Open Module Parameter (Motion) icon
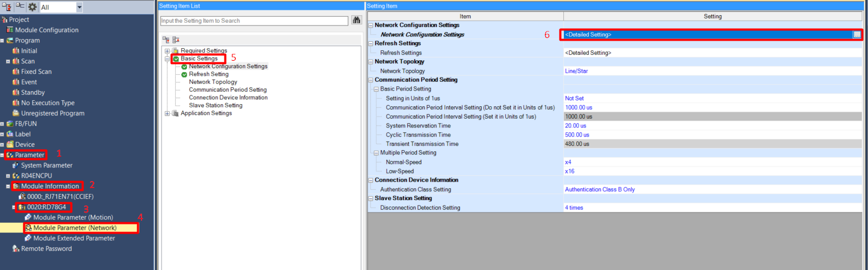This screenshot has height=270, width=868. [28, 217]
